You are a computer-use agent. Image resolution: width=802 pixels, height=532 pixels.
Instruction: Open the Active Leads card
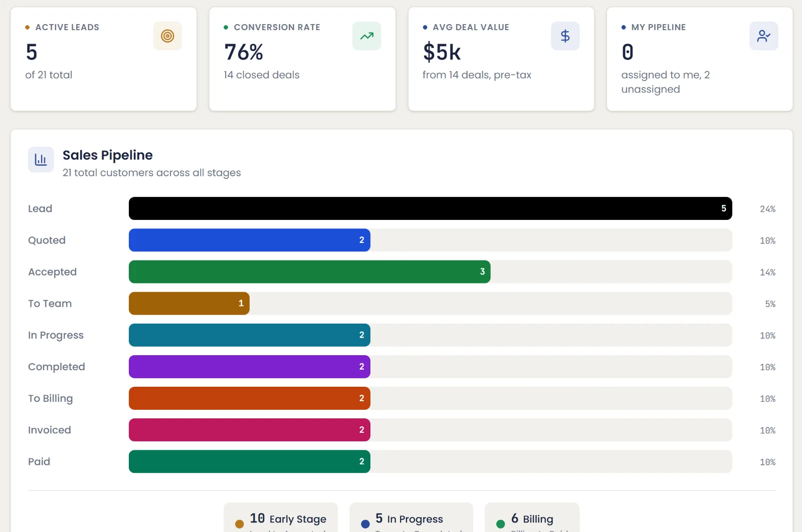point(104,59)
